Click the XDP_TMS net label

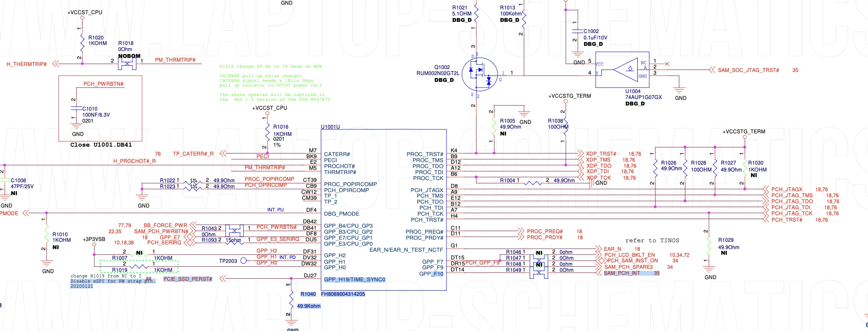click(x=598, y=160)
